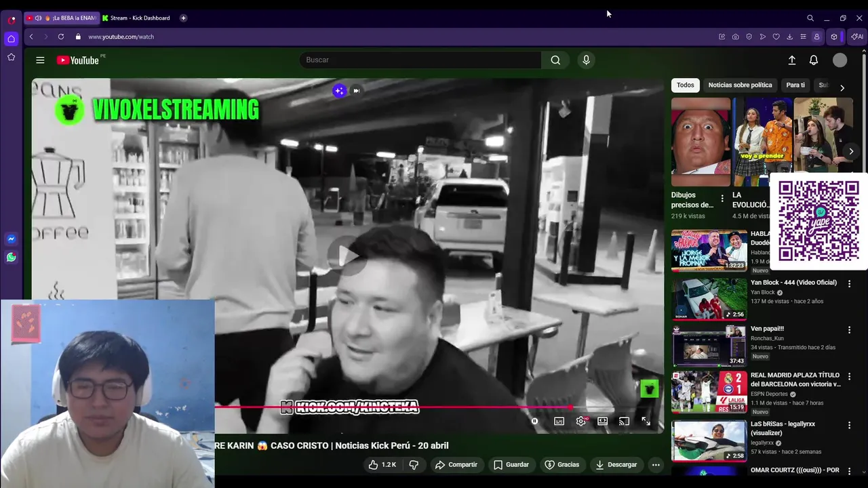Select Noticias sobre política chip
Screen dimensions: 868x488
pyautogui.click(x=740, y=85)
